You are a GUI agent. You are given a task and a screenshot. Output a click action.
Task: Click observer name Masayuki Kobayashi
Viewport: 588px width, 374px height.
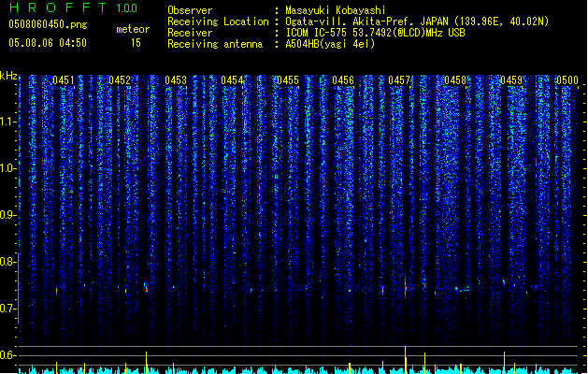336,10
